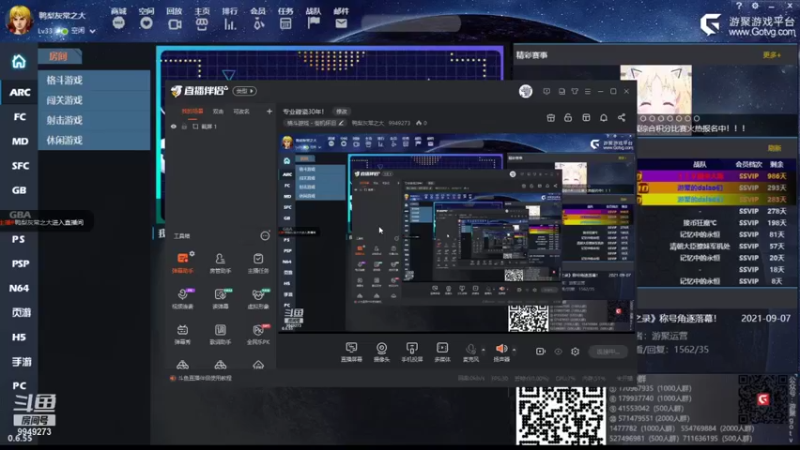800x450 pixels.
Task: Select the SFC platform tab
Action: point(19,166)
